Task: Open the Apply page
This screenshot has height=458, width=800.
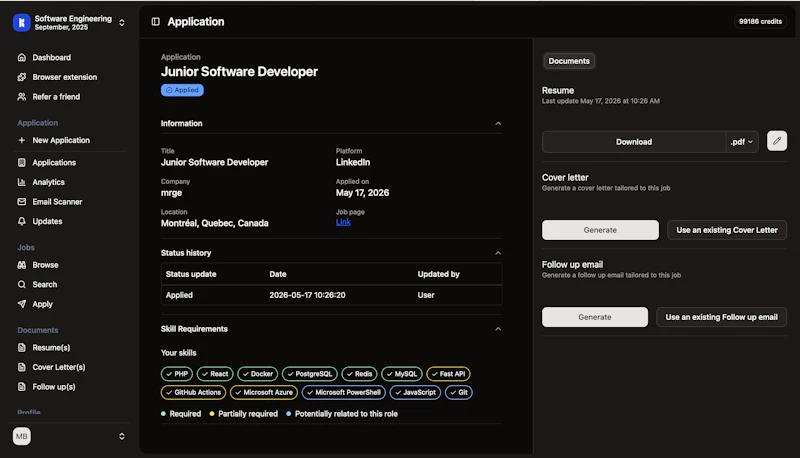Action: pos(42,304)
